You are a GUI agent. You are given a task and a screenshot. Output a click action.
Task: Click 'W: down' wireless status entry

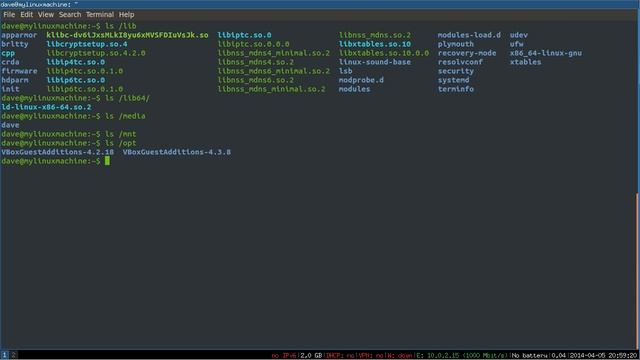[400, 356]
